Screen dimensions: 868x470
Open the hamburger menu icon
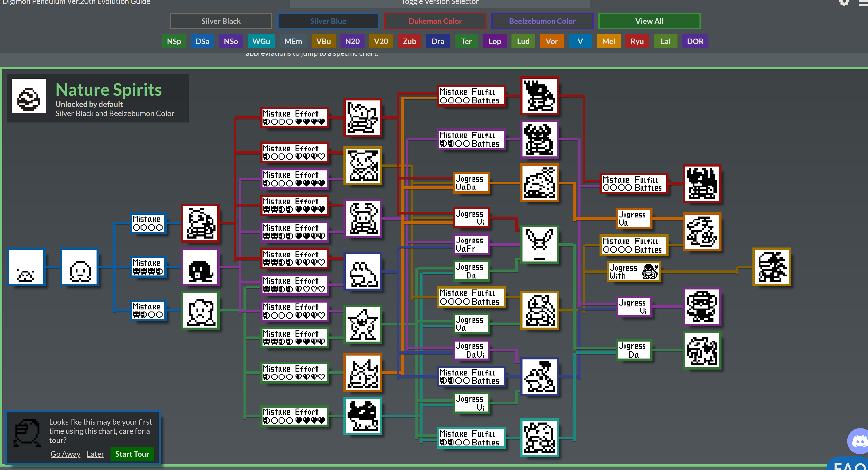tap(864, 2)
